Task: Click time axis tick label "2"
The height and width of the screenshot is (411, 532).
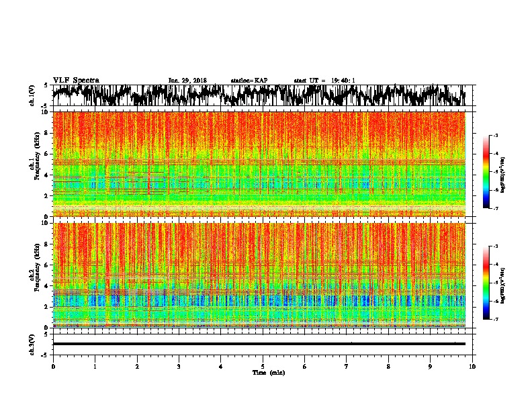Action: pyautogui.click(x=137, y=367)
